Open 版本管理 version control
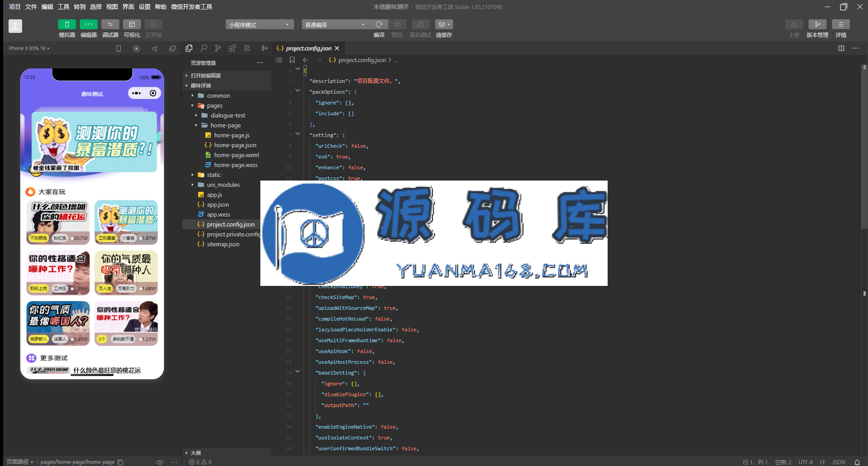 tap(818, 24)
